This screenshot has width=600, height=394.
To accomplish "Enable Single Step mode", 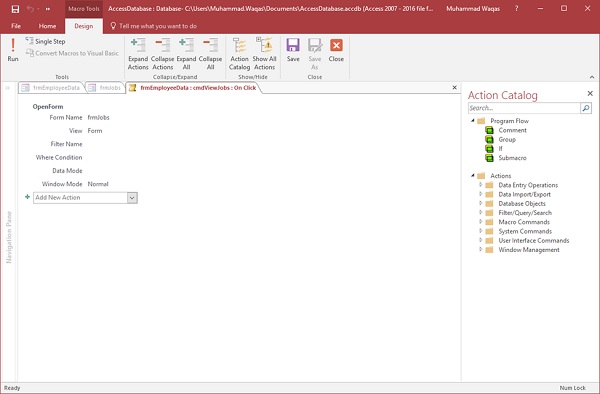I will (x=46, y=41).
